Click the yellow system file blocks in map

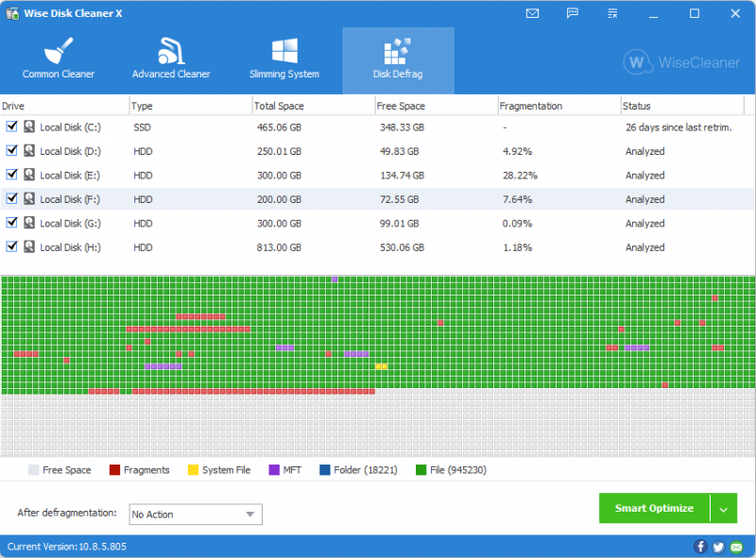click(x=382, y=366)
